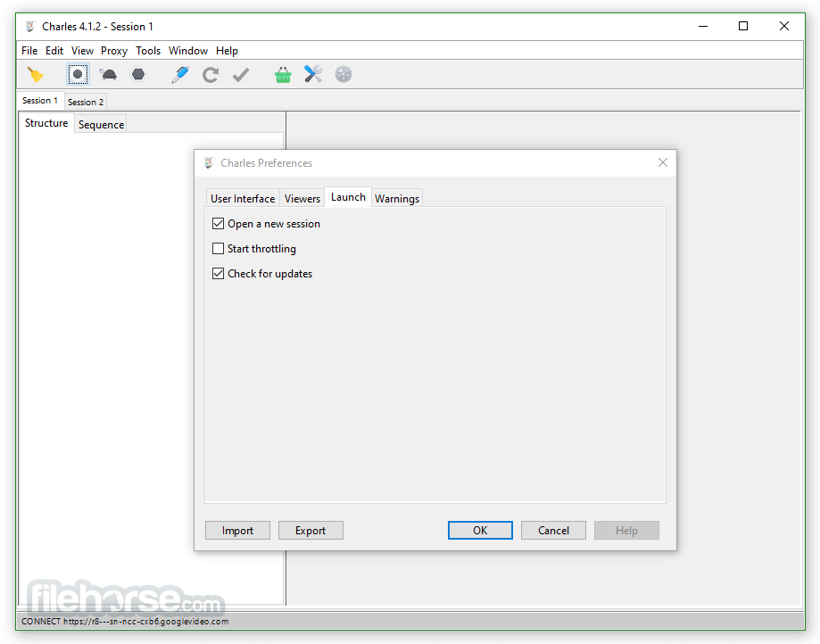Open the File menu

tap(29, 51)
